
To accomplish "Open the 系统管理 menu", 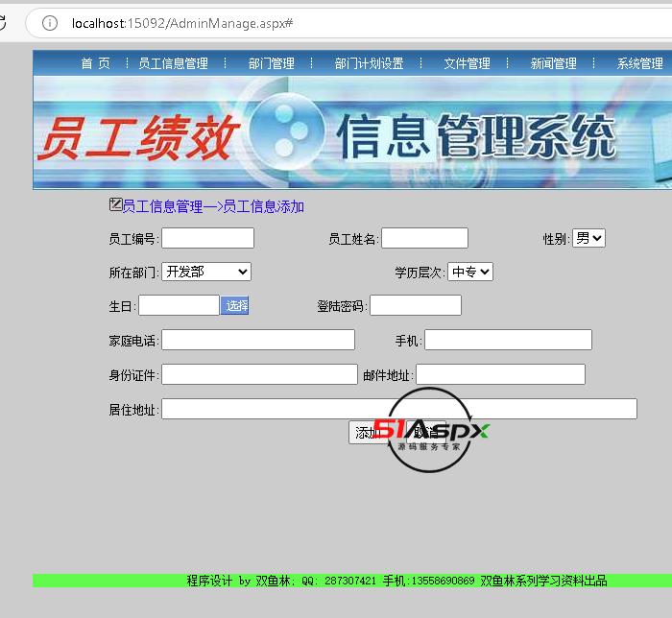I will click(640, 63).
